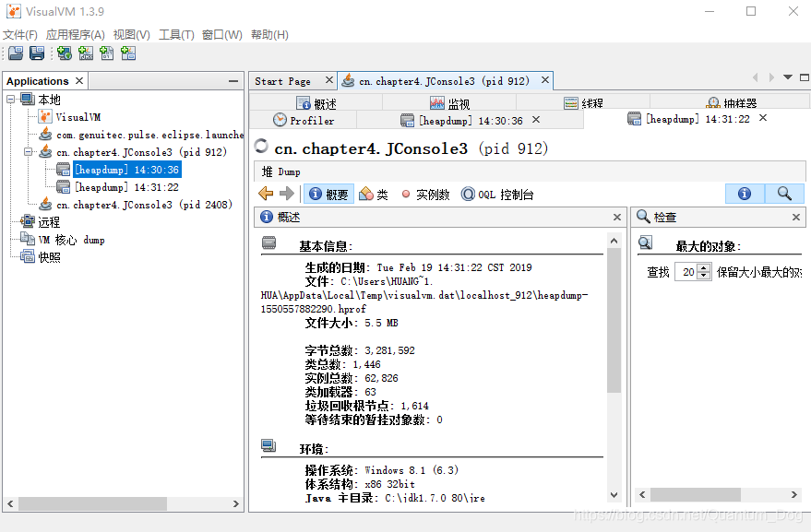The width and height of the screenshot is (811, 532).
Task: Open the 抽样器 sampler tab
Action: click(x=732, y=103)
